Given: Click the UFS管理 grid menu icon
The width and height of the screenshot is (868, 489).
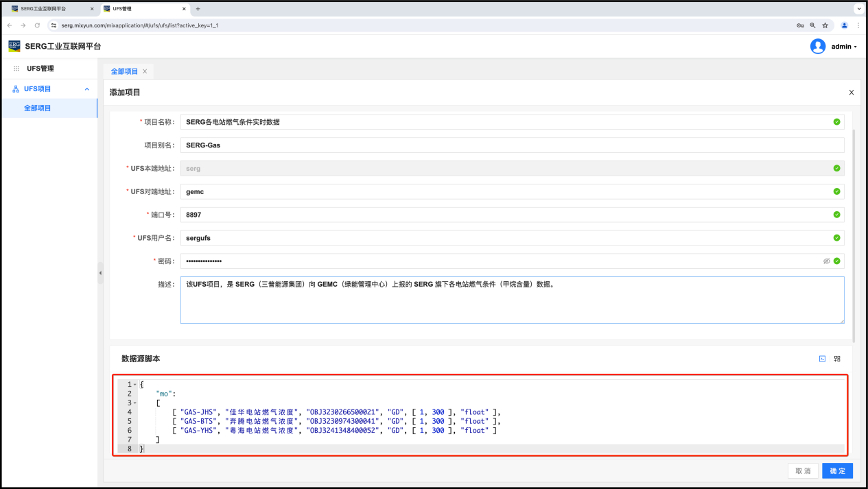Looking at the screenshot, I should coord(16,69).
